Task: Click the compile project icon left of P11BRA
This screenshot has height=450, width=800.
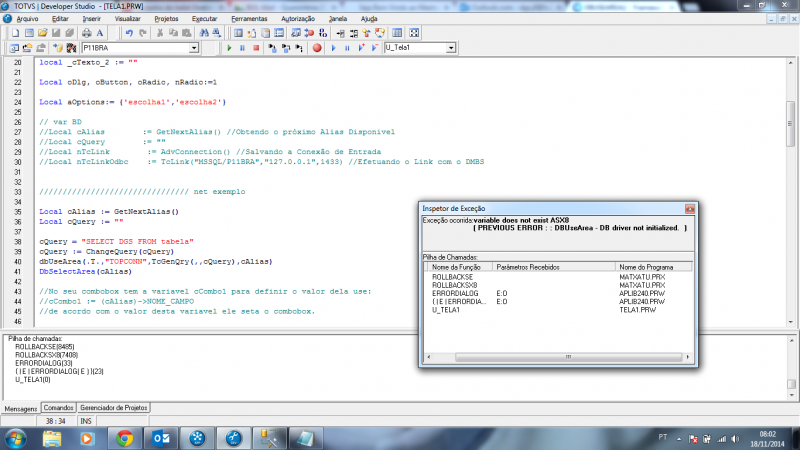Action: pyautogui.click(x=71, y=48)
